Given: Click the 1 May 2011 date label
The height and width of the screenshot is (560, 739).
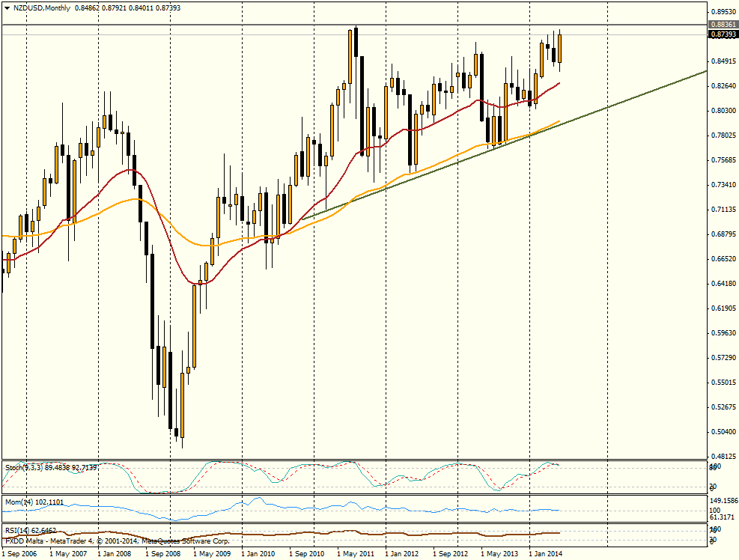Looking at the screenshot, I should [355, 554].
